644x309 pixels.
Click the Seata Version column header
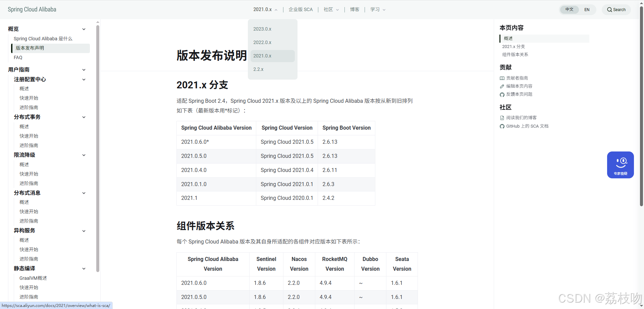402,264
